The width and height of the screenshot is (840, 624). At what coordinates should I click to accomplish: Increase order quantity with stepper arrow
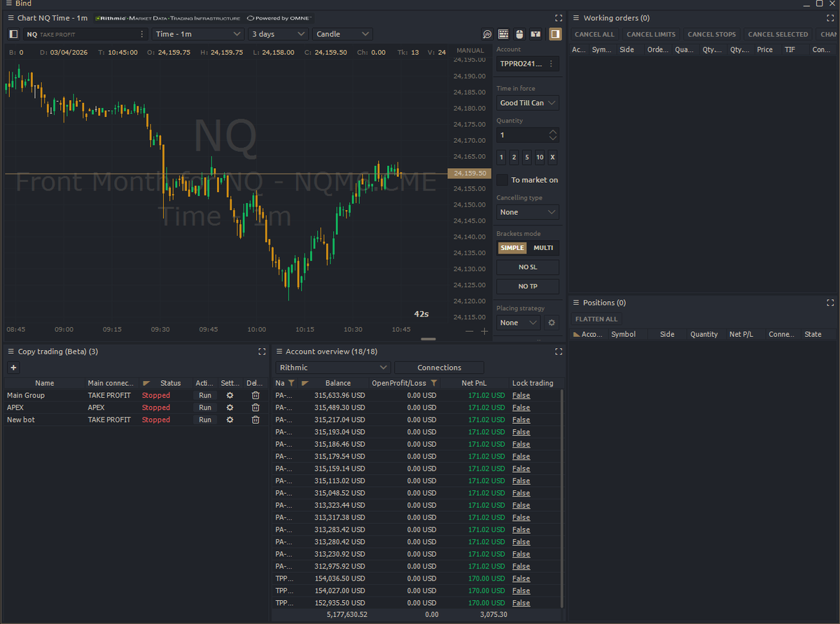[x=553, y=132]
